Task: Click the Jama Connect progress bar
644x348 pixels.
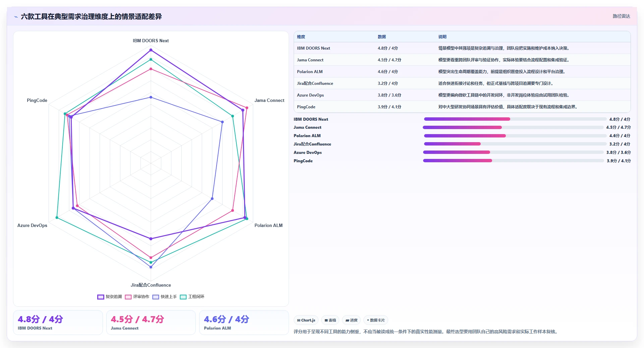Action: pos(513,127)
